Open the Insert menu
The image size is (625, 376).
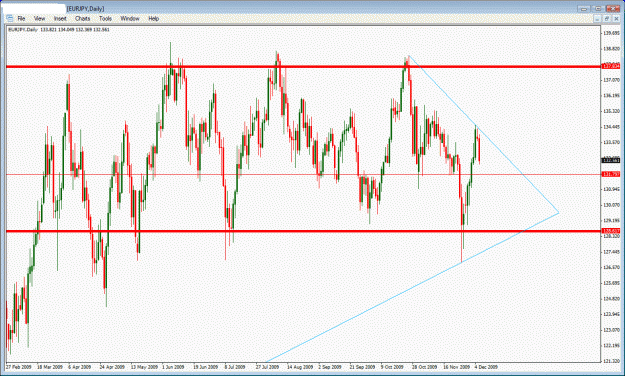point(60,18)
